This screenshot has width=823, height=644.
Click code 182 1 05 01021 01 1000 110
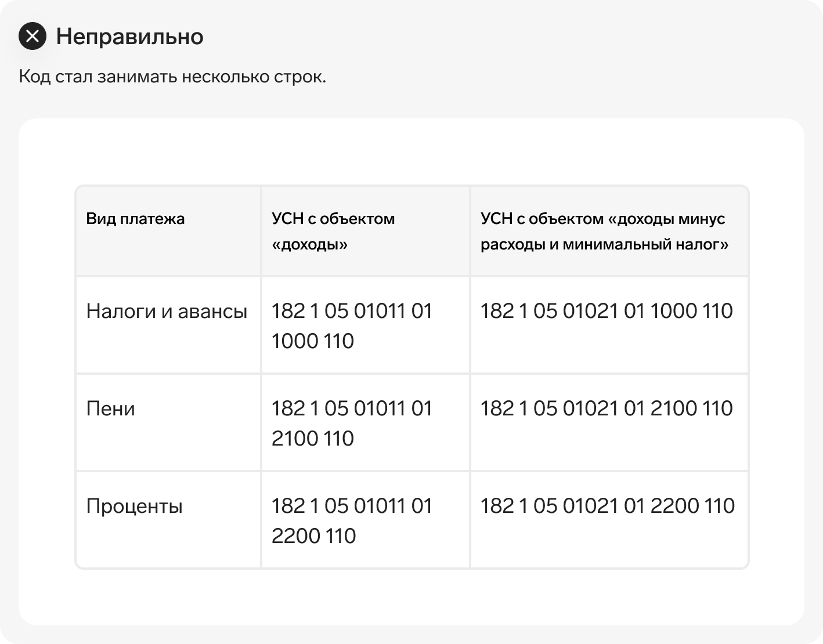[x=607, y=311]
